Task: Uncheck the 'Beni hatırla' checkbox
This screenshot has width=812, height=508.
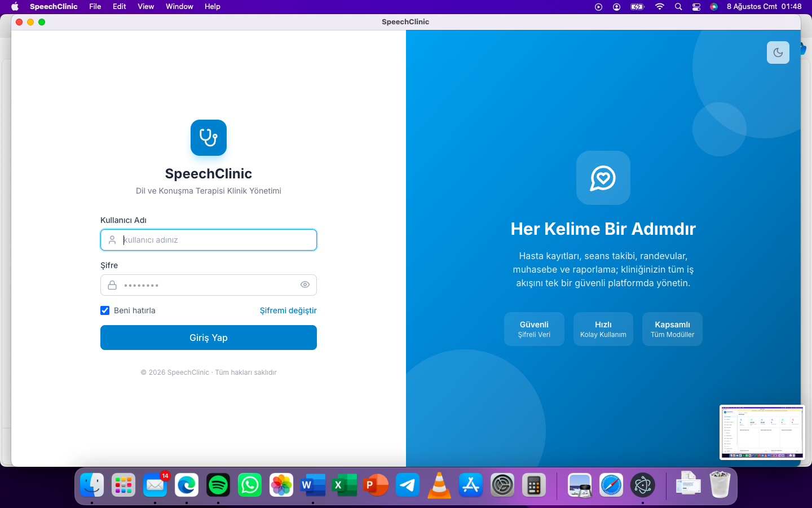Action: 105,310
